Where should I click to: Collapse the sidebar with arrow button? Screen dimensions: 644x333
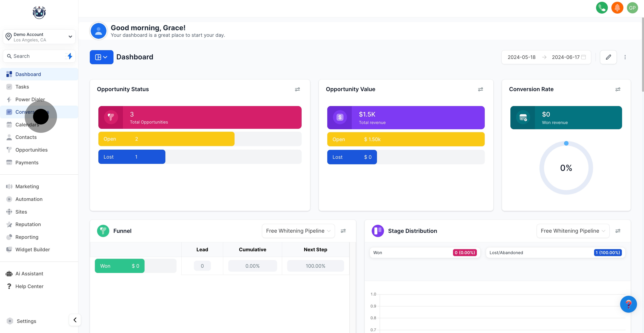75,320
